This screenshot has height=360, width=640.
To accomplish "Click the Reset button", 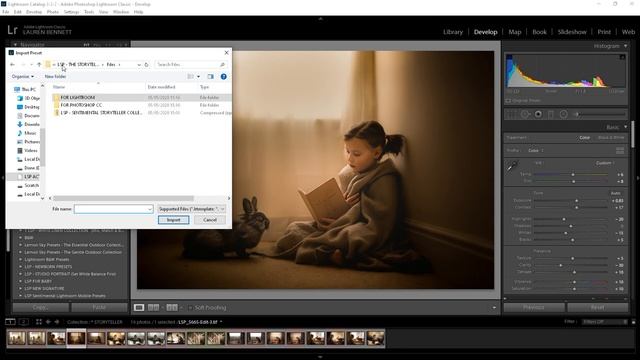I will tap(598, 307).
